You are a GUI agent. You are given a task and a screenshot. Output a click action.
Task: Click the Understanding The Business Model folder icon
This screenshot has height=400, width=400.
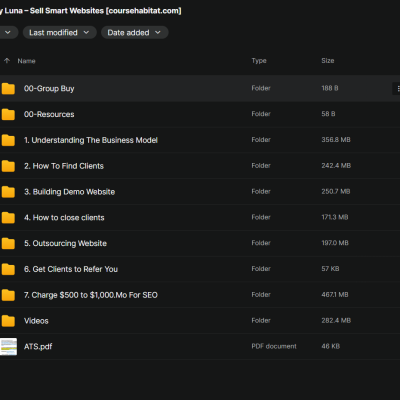[x=8, y=140]
